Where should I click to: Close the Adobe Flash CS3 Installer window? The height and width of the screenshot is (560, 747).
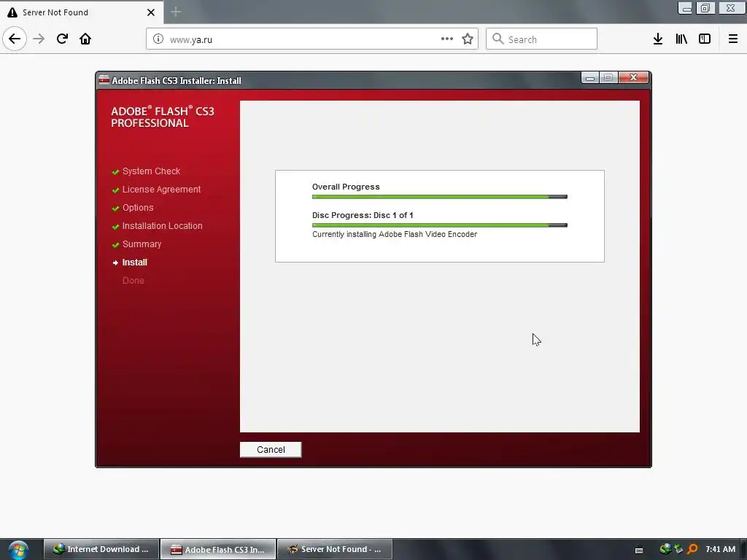633,77
